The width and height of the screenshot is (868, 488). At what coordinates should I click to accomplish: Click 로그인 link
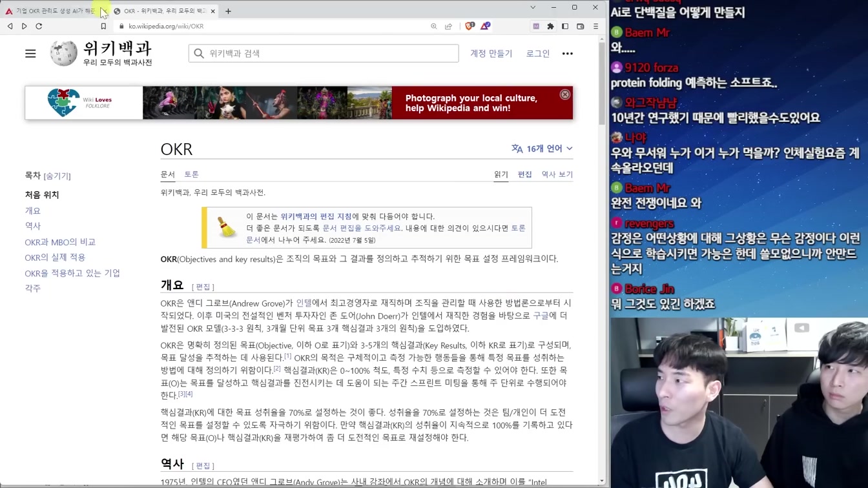pos(538,54)
